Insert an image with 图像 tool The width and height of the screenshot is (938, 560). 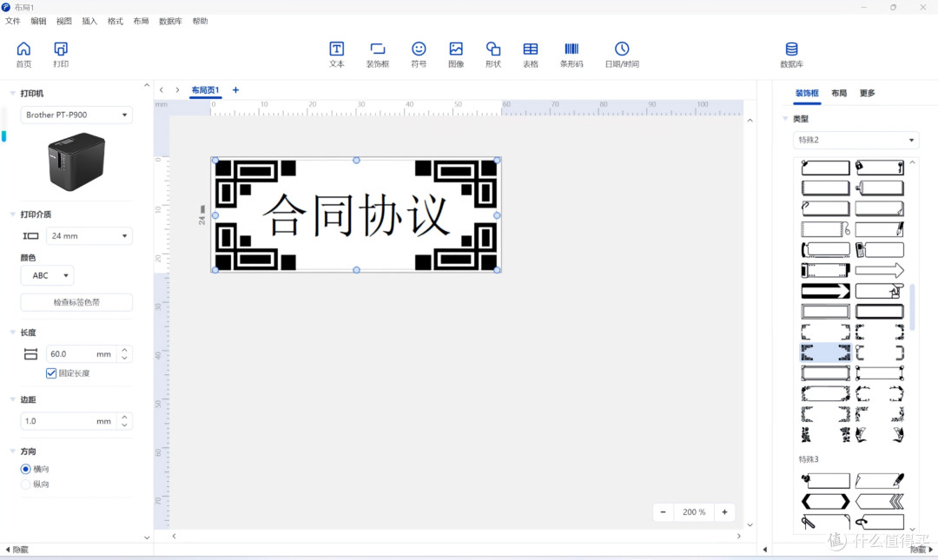[x=456, y=54]
